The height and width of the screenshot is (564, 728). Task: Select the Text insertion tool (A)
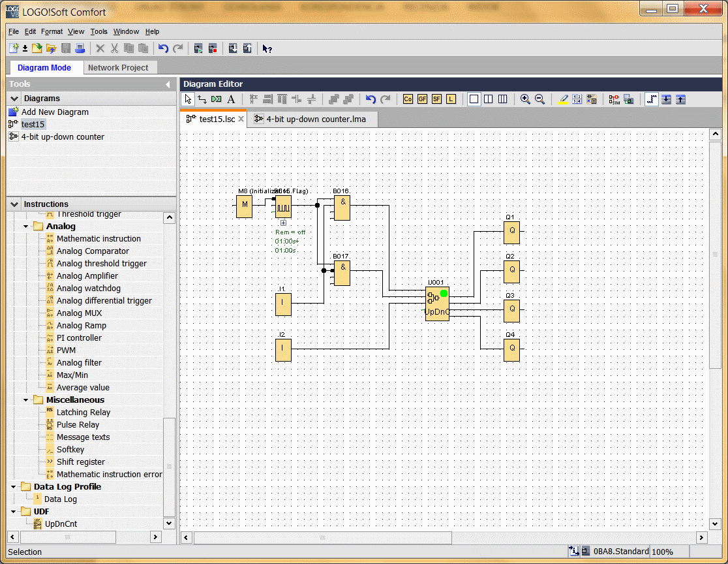231,99
